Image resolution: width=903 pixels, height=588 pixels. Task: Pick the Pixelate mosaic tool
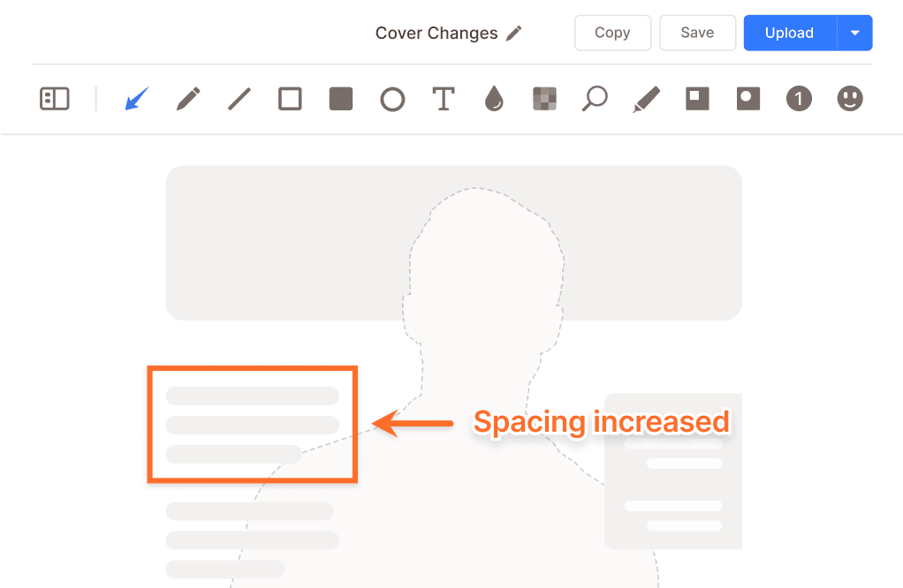[x=544, y=99]
